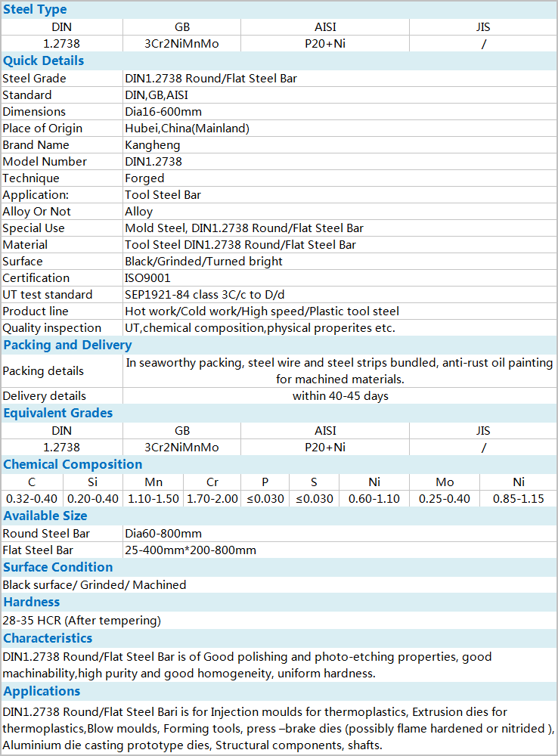Select the Brand Name value Kangheng
The image size is (558, 756).
[150, 145]
